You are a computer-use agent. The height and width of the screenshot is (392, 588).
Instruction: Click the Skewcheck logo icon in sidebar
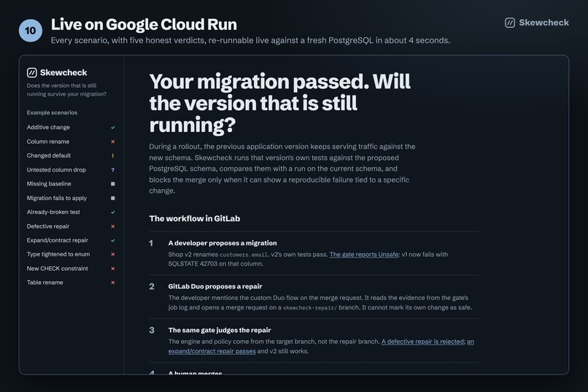tap(32, 73)
